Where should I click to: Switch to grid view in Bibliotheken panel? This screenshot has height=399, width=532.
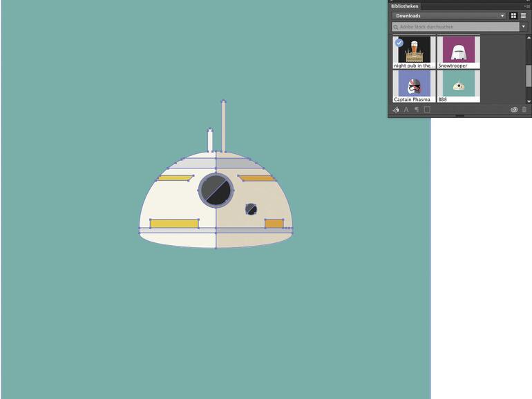513,16
